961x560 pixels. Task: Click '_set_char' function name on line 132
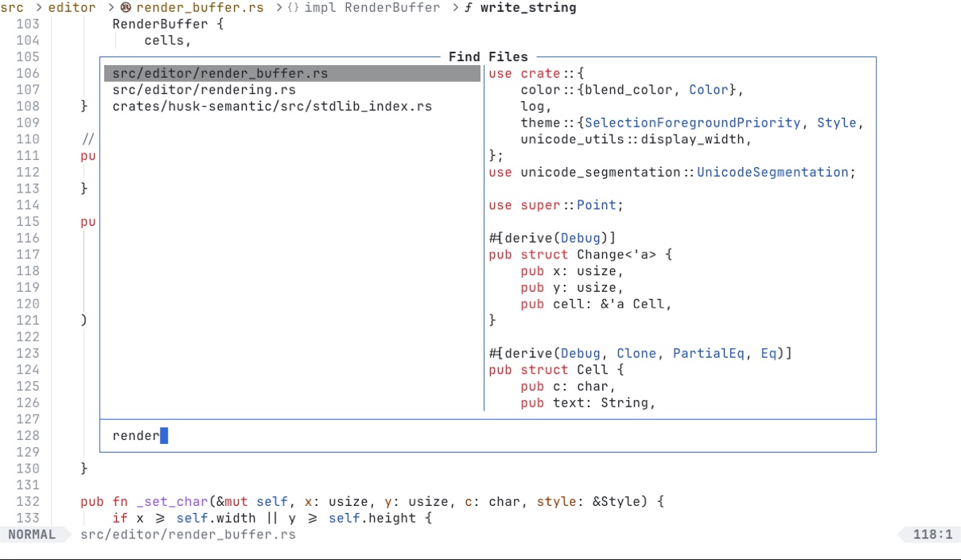(172, 502)
